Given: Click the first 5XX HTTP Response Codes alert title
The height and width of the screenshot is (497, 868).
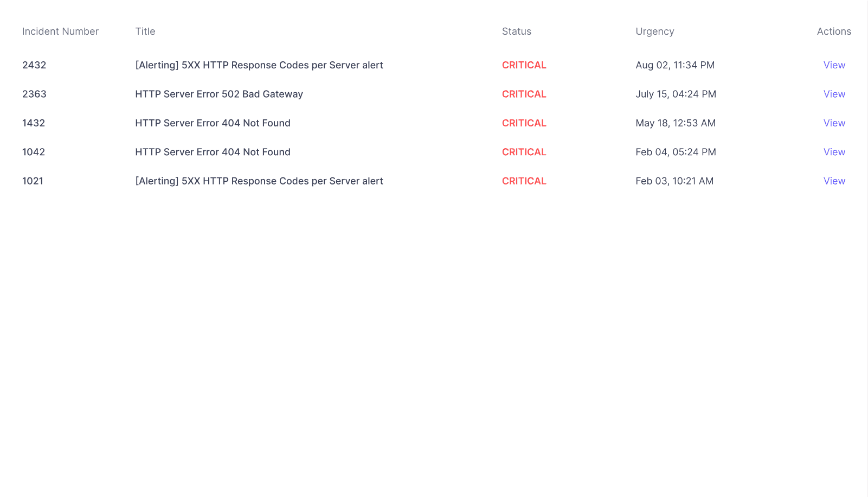Looking at the screenshot, I should pyautogui.click(x=259, y=65).
